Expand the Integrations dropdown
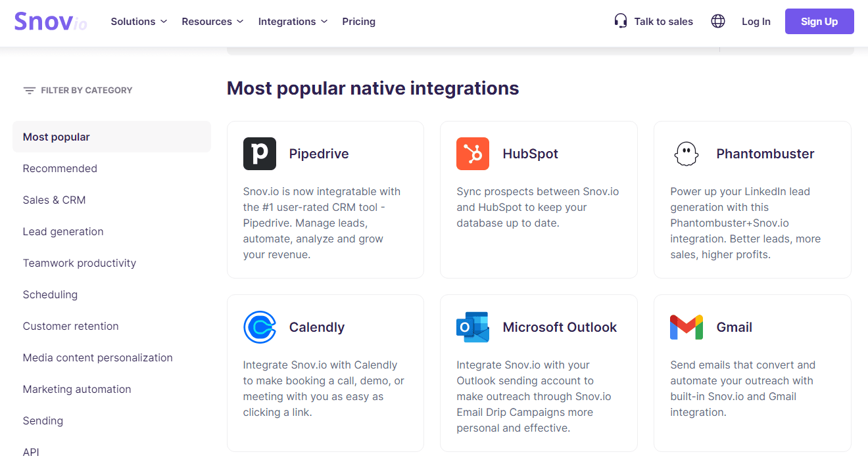Screen dimensions: 868x475 [292, 21]
